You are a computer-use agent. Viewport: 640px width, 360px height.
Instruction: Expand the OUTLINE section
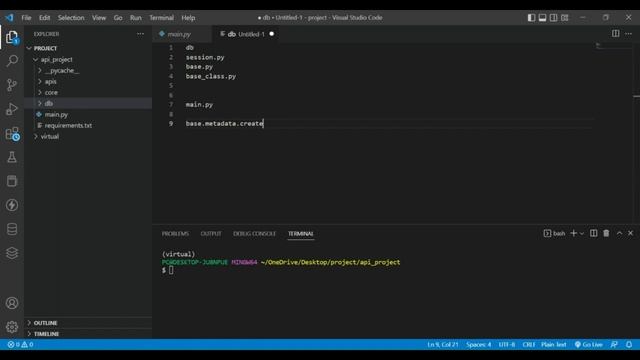pos(29,323)
